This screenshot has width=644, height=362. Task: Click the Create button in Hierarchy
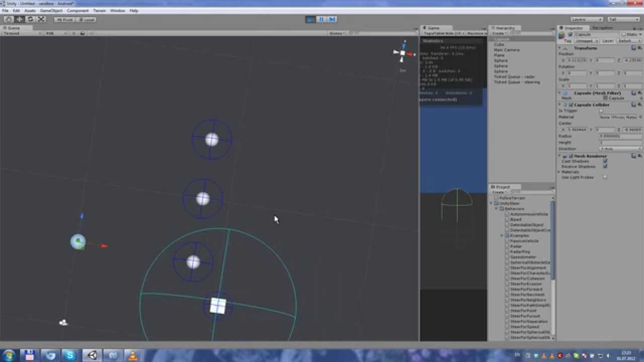point(499,33)
